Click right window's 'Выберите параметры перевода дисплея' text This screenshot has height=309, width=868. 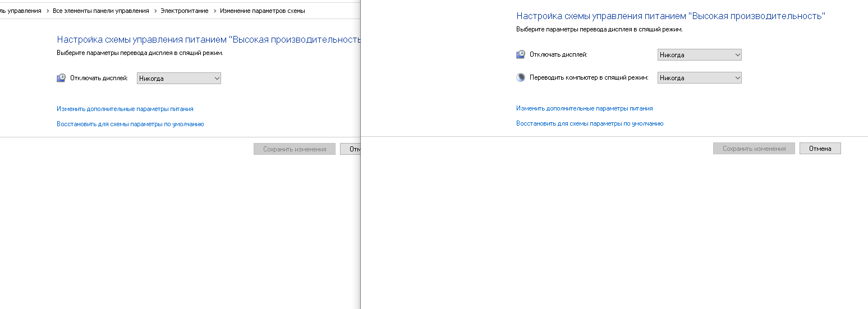pyautogui.click(x=599, y=29)
